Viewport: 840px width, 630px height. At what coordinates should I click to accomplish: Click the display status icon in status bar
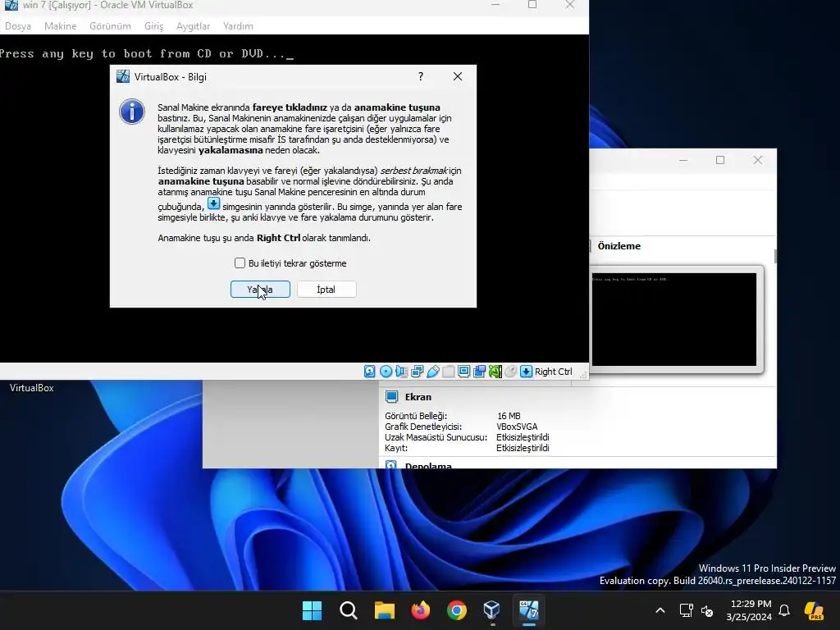464,372
